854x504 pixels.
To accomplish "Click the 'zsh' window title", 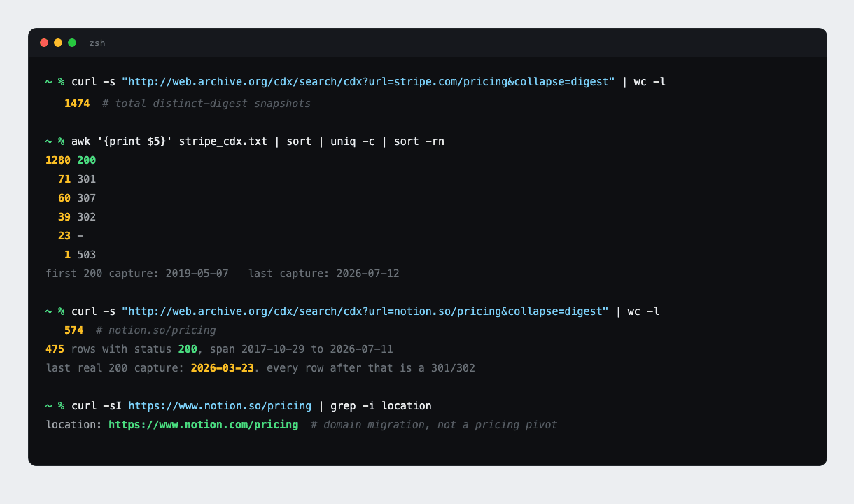I will click(x=97, y=43).
